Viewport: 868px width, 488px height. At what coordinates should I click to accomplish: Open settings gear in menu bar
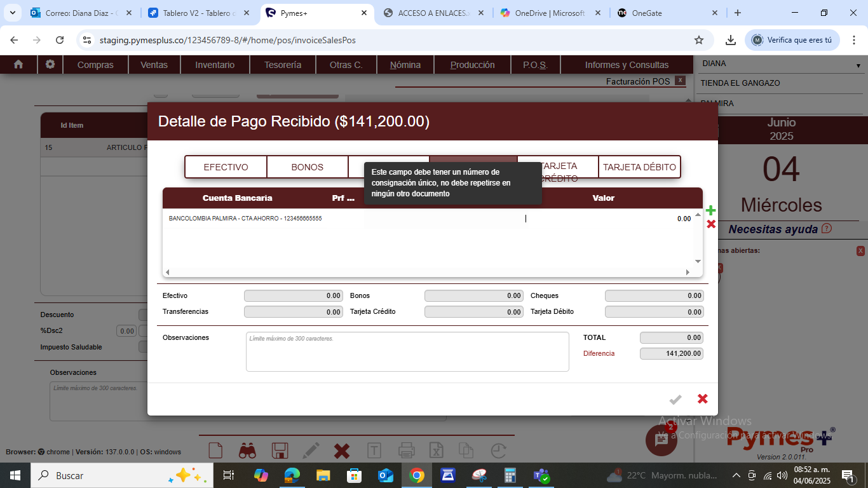(x=50, y=64)
